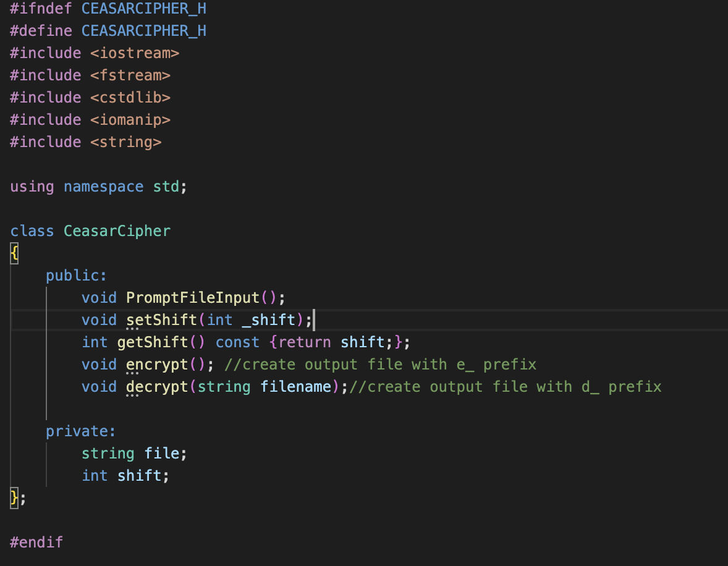Image resolution: width=728 pixels, height=566 pixels.
Task: Click the private access specifier
Action: 80,431
